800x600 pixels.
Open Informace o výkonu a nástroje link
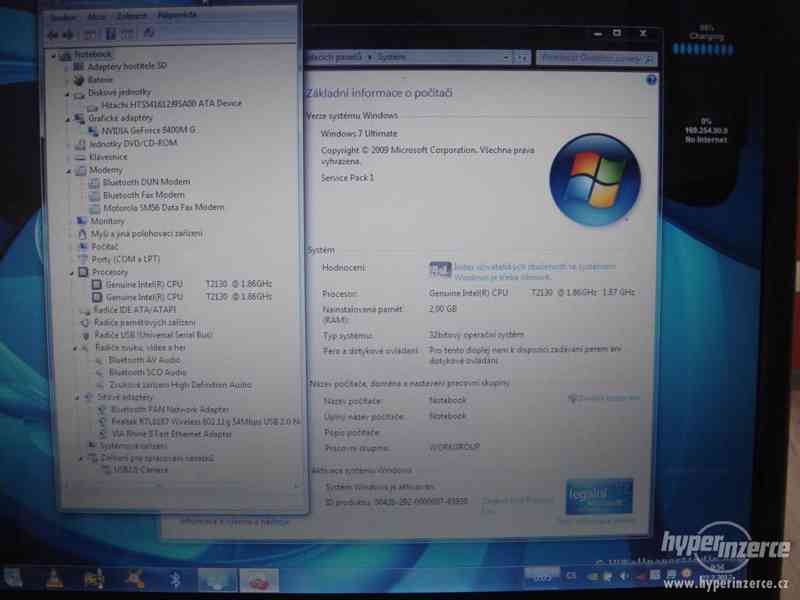(x=234, y=522)
